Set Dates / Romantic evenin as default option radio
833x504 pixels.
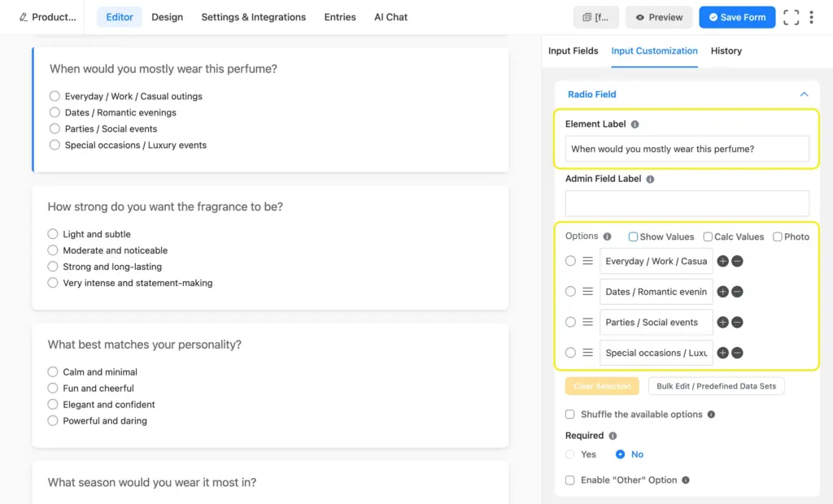570,292
